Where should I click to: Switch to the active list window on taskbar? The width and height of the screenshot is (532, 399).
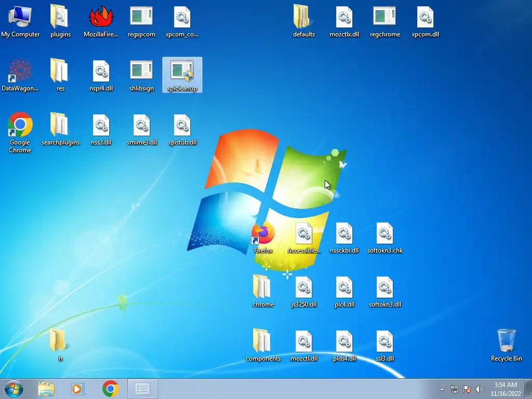pos(142,389)
